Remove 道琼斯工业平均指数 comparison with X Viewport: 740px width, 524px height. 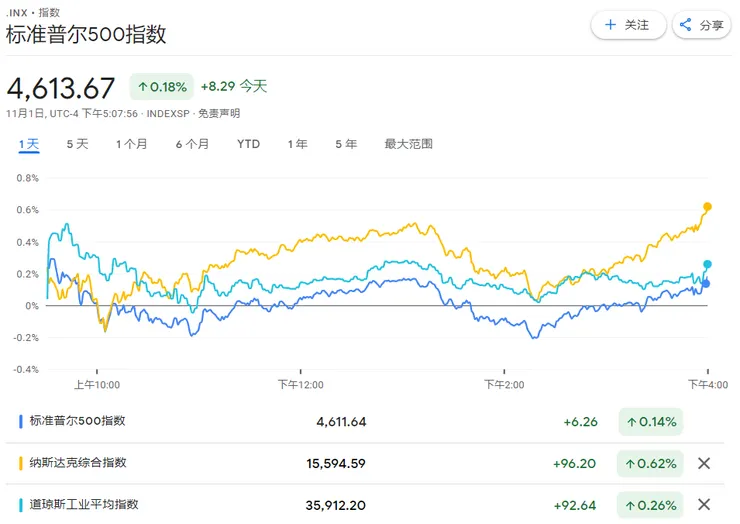pyautogui.click(x=704, y=504)
